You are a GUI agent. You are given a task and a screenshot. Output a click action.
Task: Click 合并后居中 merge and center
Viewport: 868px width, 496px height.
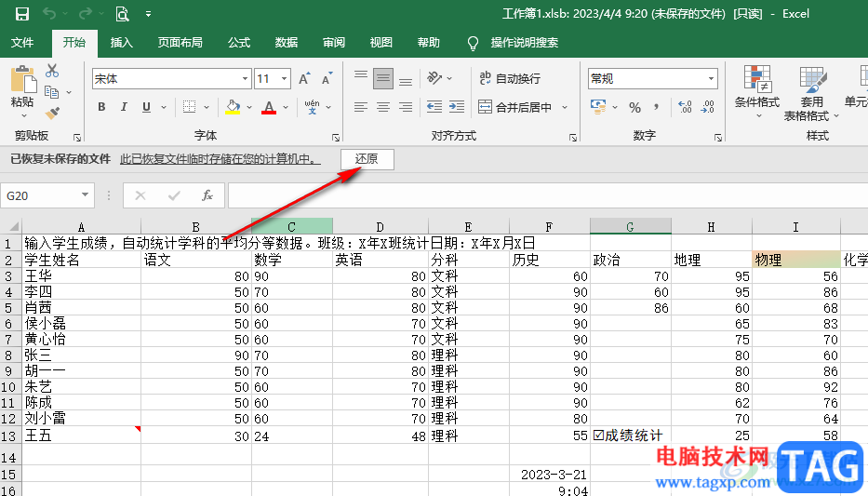(515, 107)
